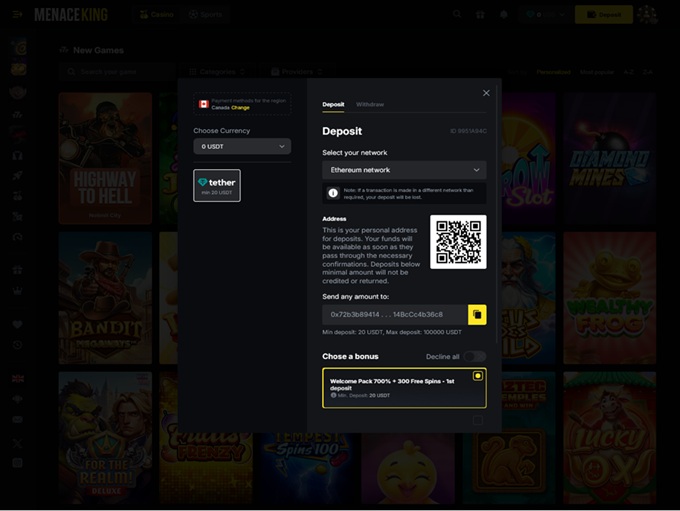The width and height of the screenshot is (680, 511).
Task: Click the UK flag language icon
Action: [x=18, y=379]
